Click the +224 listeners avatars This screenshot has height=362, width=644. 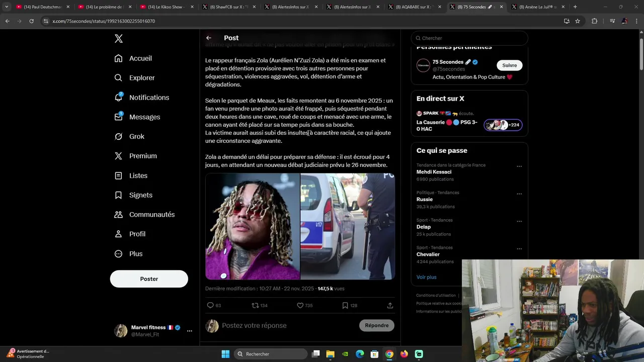point(503,125)
